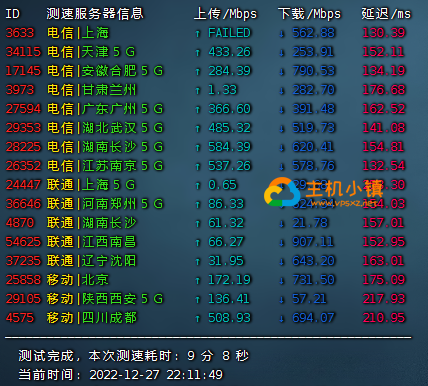Select server ID 36646
The width and height of the screenshot is (428, 386).
click(23, 204)
